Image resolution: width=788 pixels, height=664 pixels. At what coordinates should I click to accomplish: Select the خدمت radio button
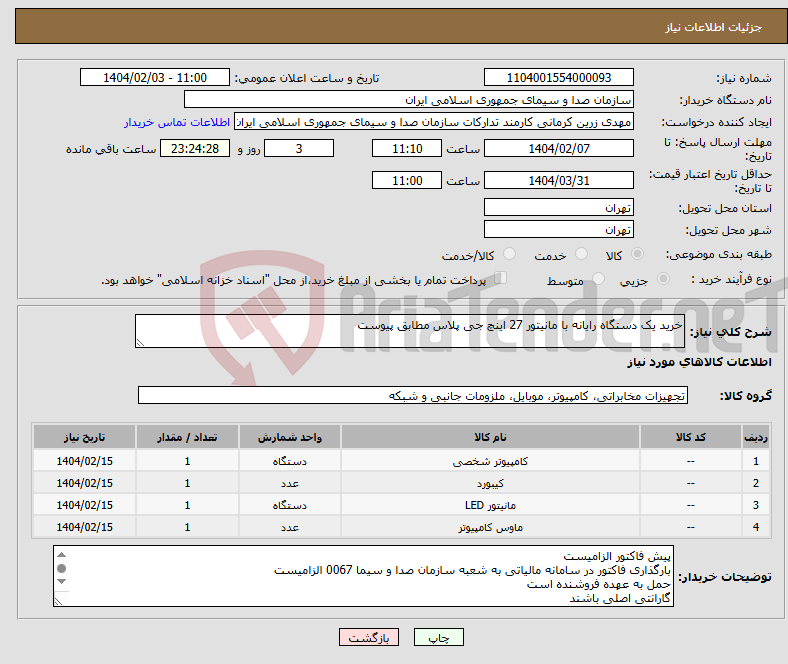(x=581, y=254)
